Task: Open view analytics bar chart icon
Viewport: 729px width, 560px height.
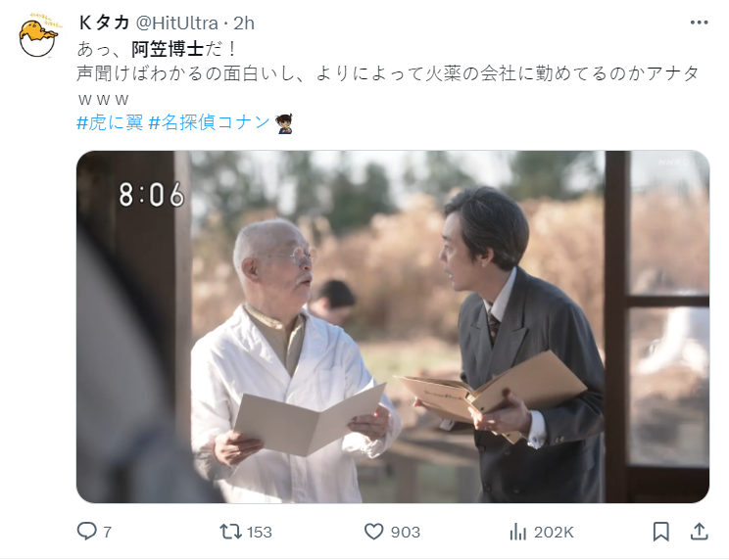Action: pos(518,532)
